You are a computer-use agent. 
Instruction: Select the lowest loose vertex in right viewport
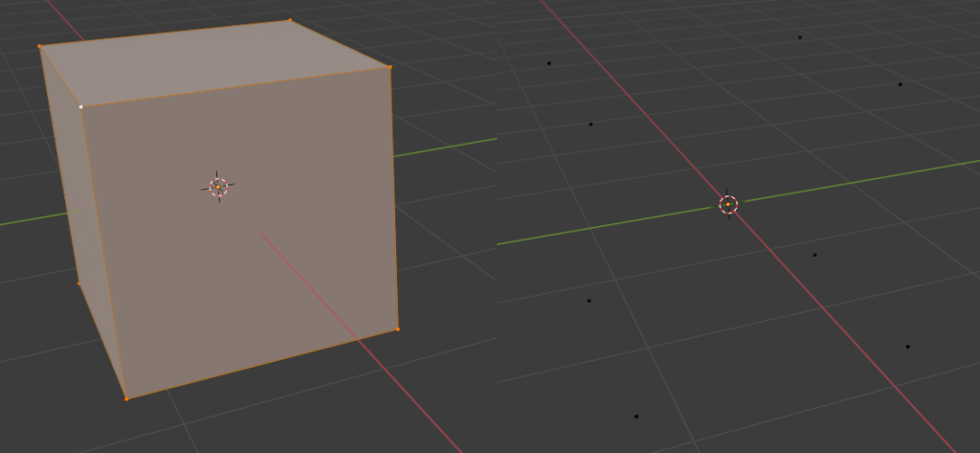[x=636, y=417]
